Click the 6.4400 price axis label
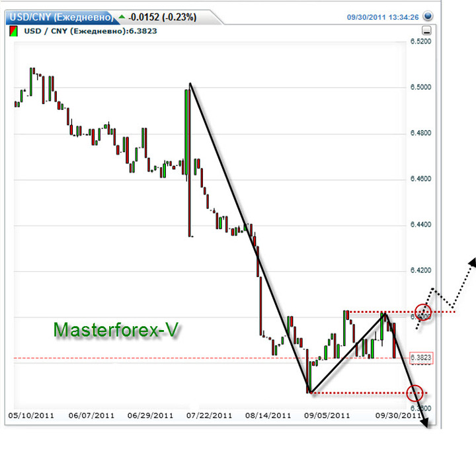This screenshot has height=459, width=476. pos(420,224)
